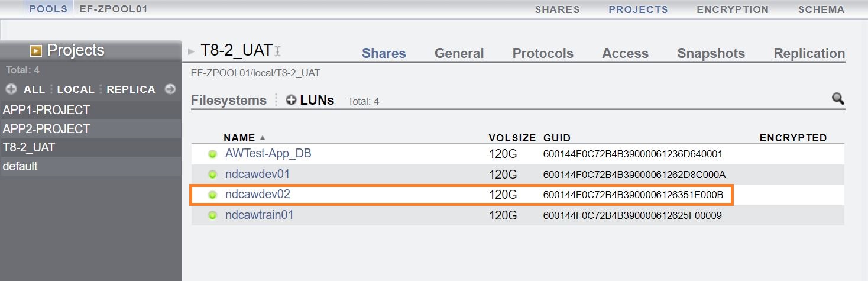
Task: Click green status dot of ndcawdev02
Action: click(213, 195)
